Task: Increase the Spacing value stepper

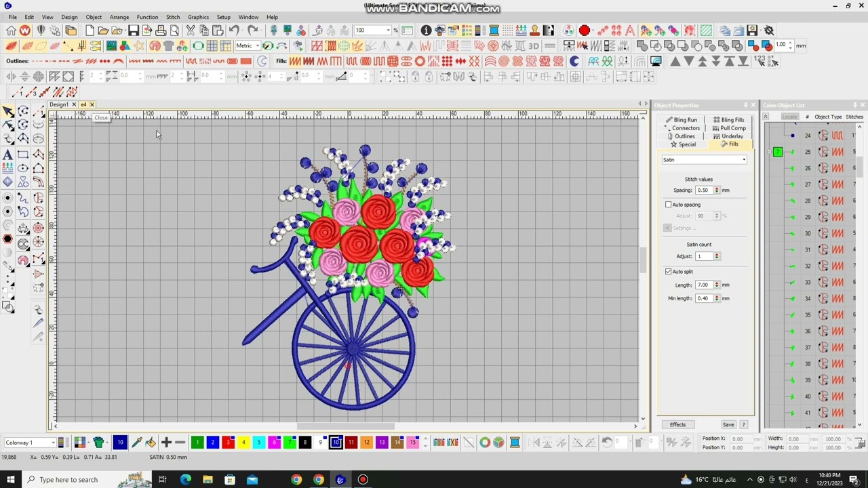Action: point(717,188)
